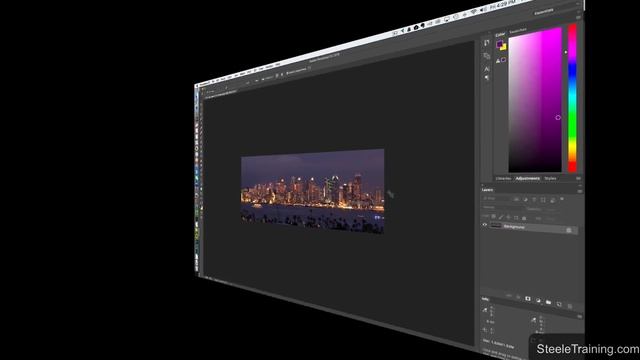Click the city skyline image on canvas
The image size is (640, 360).
[x=312, y=191]
